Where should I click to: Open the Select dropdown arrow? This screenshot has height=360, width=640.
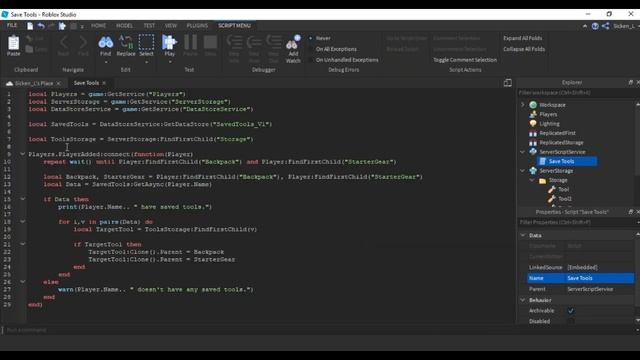146,62
